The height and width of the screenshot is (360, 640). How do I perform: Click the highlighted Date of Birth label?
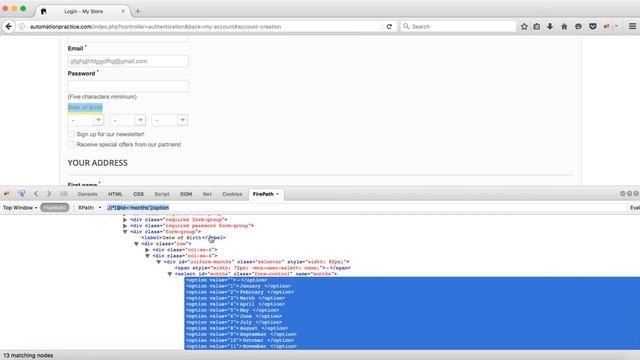click(85, 107)
